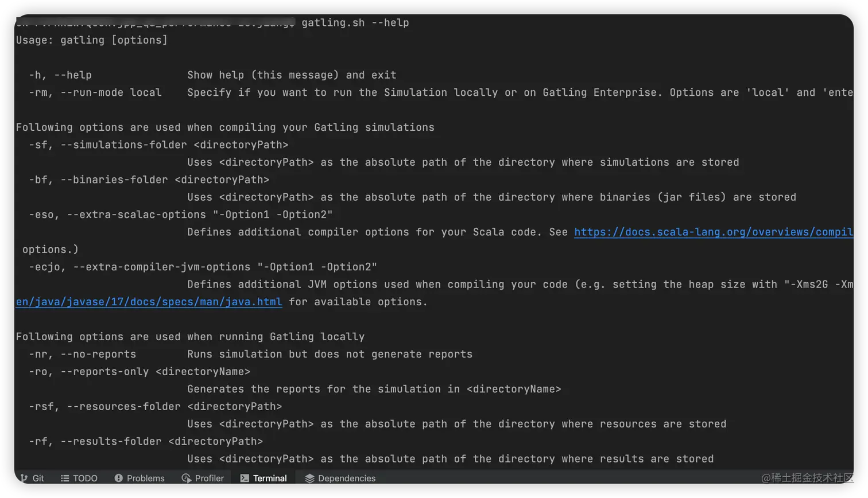The height and width of the screenshot is (498, 868).
Task: Follow the java.html docs link
Action: pos(149,302)
